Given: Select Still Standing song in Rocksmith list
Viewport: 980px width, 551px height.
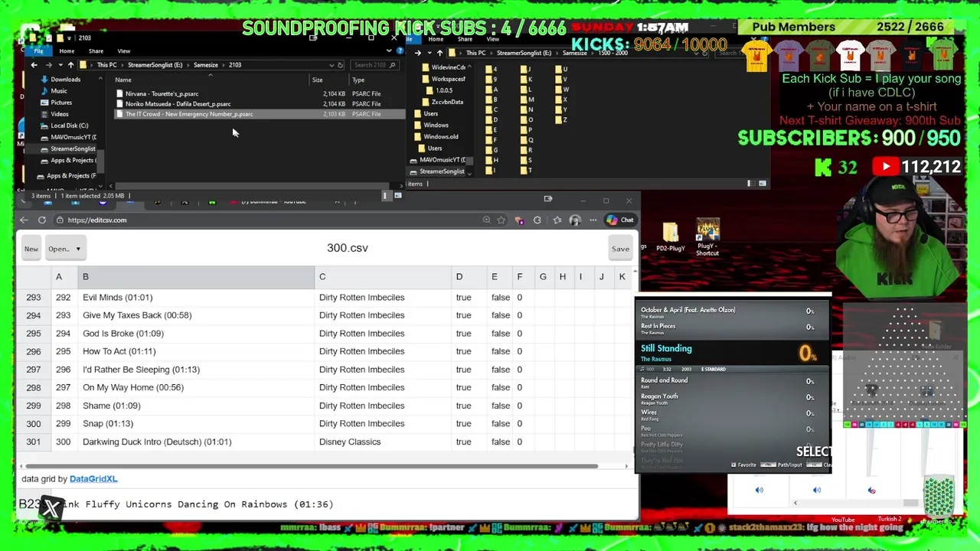Looking at the screenshot, I should (733, 353).
